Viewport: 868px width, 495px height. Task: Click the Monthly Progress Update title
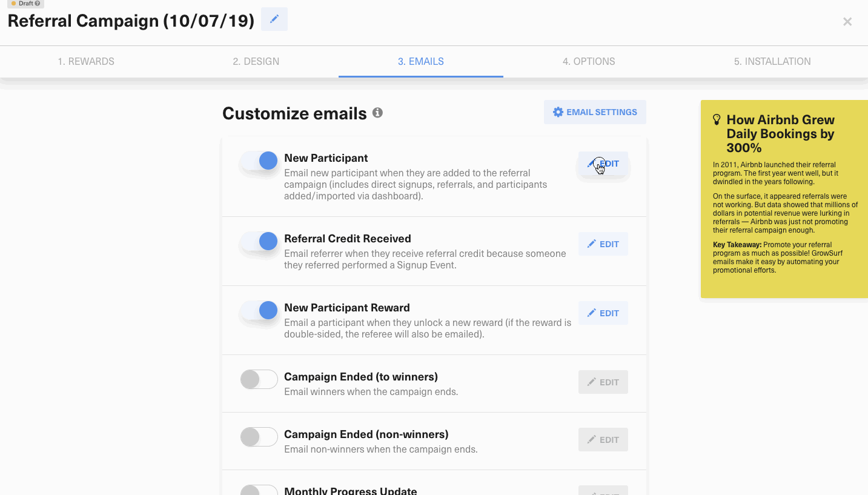pos(351,490)
